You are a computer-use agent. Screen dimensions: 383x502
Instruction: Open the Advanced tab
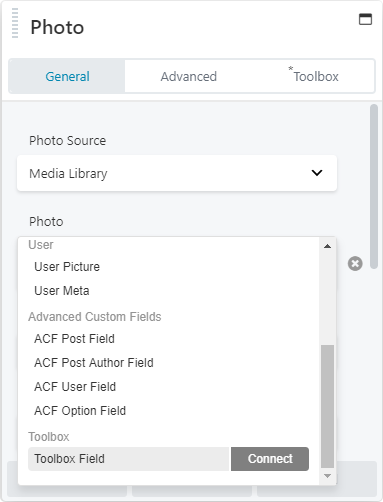tap(189, 76)
